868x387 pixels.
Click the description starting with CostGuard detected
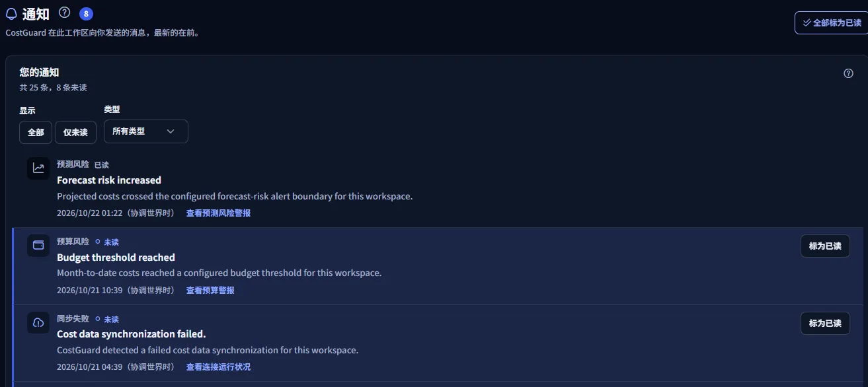208,350
